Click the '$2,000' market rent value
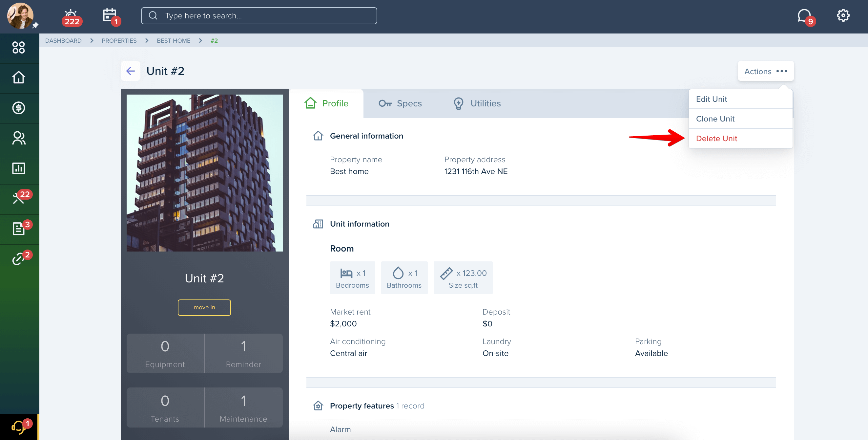Screen dimensions: 868x440 [343, 324]
